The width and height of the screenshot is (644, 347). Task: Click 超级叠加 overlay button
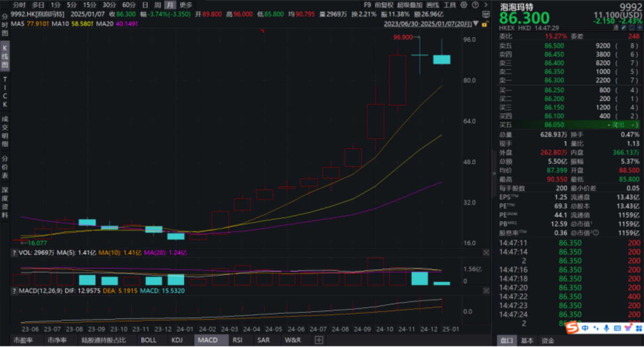(x=409, y=5)
